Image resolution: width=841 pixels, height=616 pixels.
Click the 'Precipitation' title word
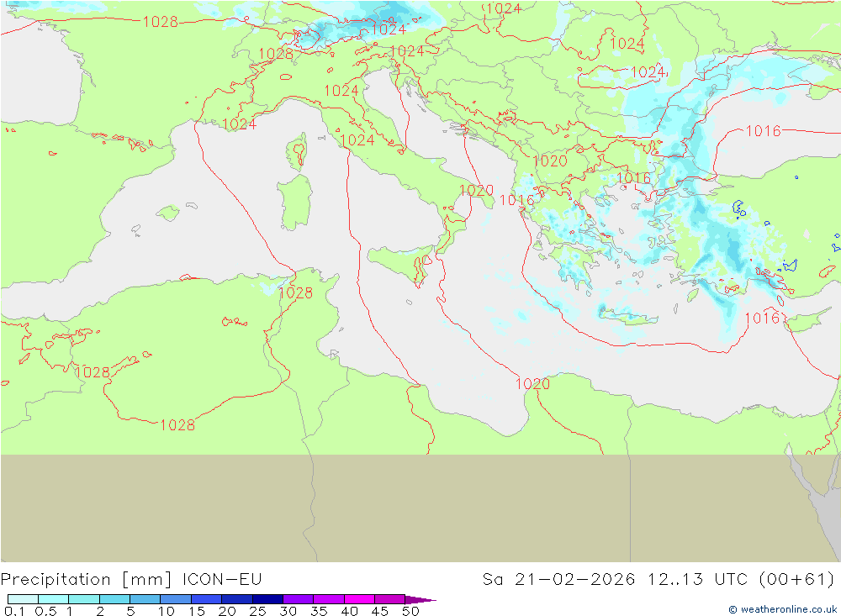(56, 580)
